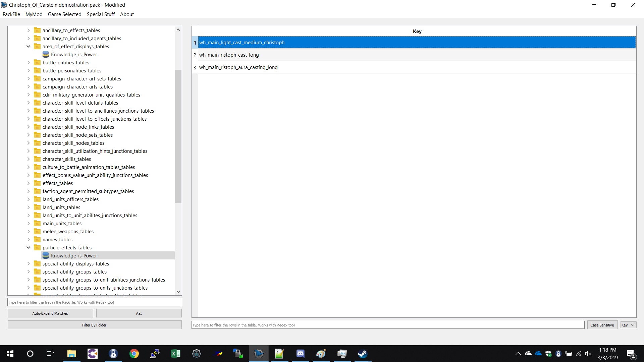This screenshot has height=362, width=644.
Task: Open Excel from the taskbar
Action: tap(175, 354)
